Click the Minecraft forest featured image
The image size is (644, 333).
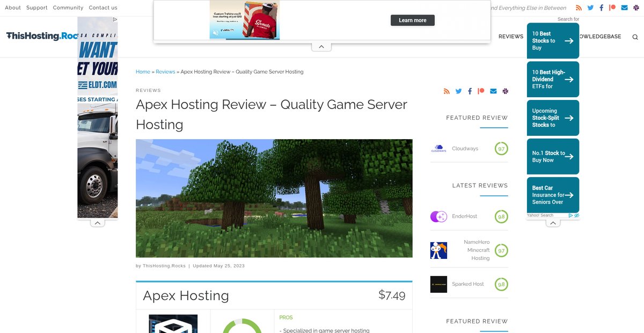coord(274,198)
